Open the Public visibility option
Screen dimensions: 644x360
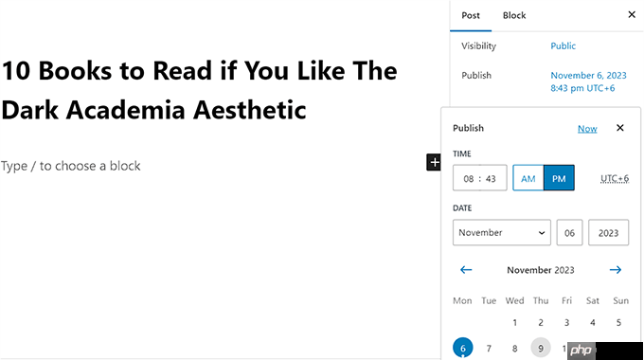pos(563,45)
